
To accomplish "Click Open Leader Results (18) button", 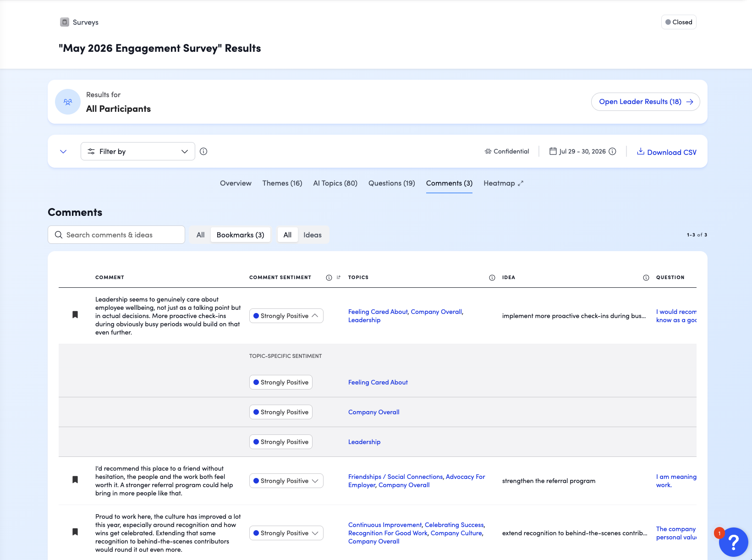I will point(646,102).
